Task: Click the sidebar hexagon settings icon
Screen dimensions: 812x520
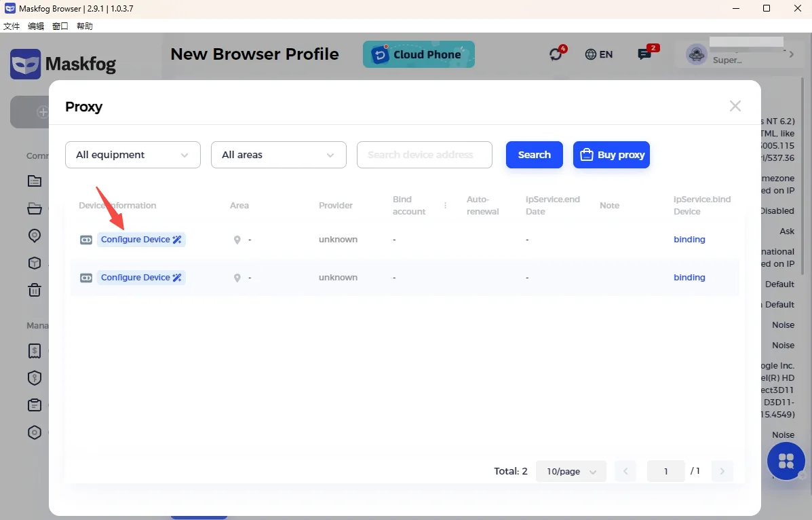Action: [35, 432]
